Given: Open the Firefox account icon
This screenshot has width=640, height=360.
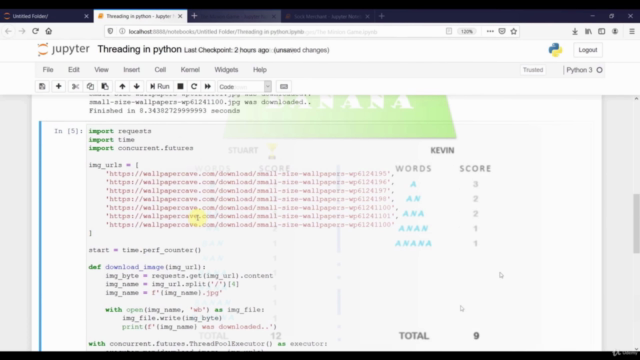Looking at the screenshot, I should pos(615,31).
